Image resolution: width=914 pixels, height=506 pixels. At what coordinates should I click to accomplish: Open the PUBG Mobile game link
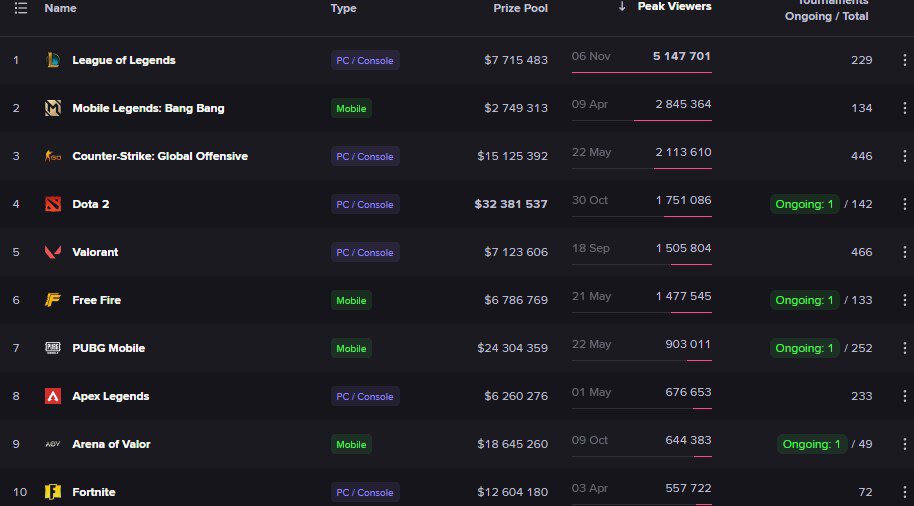click(x=108, y=348)
